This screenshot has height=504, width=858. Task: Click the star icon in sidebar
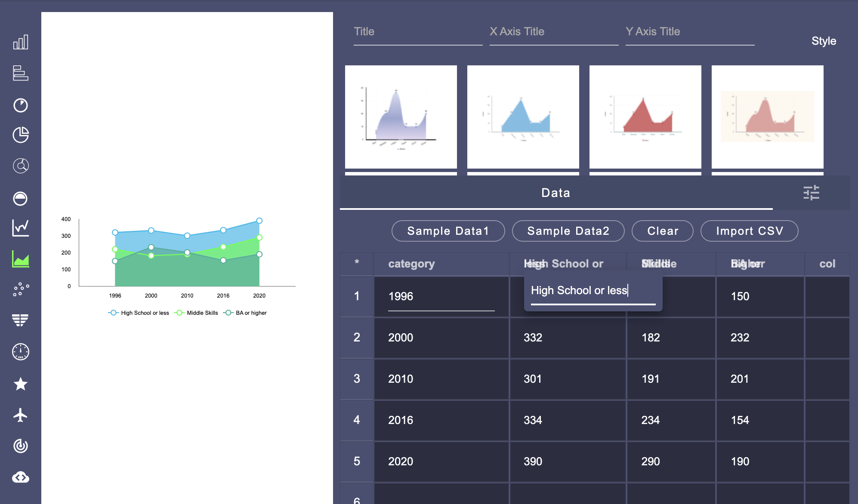click(x=21, y=384)
